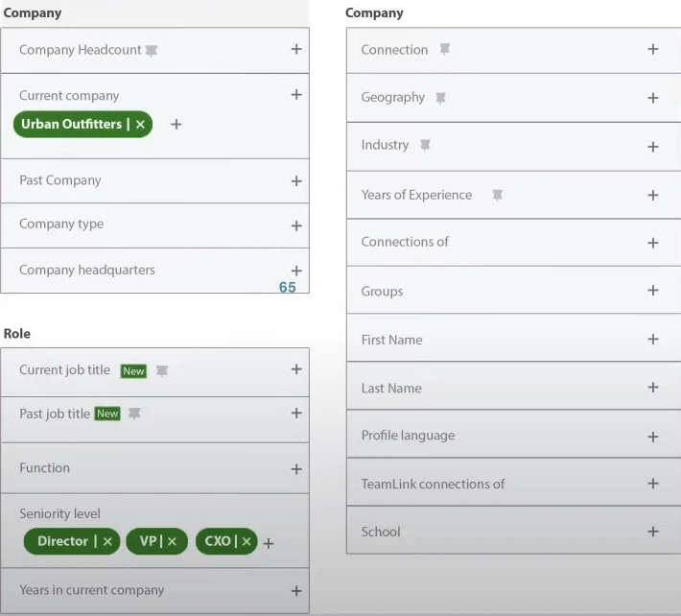Expand the Last Name filter
681x616 pixels.
653,387
